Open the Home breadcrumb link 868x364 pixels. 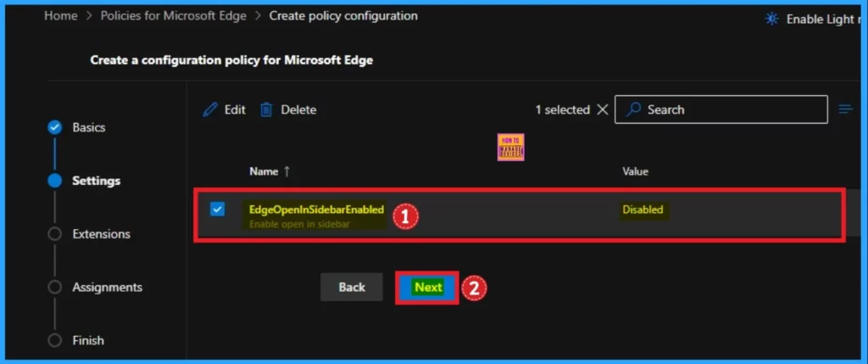click(x=61, y=16)
